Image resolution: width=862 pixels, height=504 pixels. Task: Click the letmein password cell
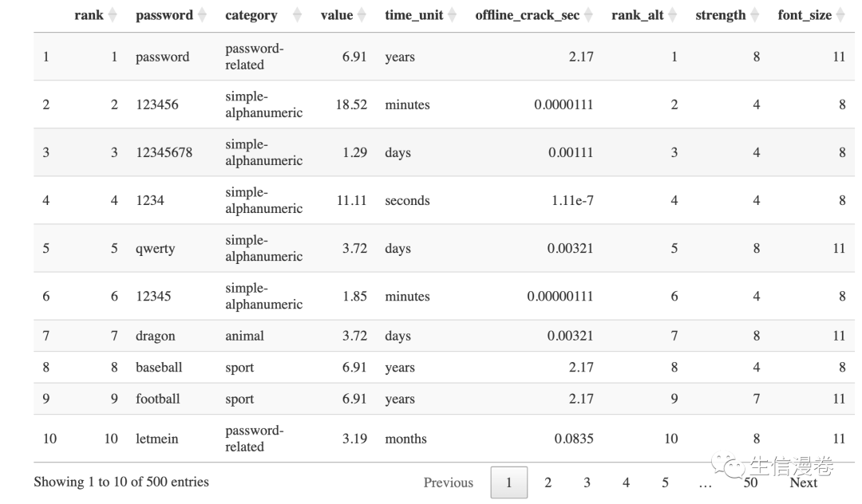[x=156, y=439]
